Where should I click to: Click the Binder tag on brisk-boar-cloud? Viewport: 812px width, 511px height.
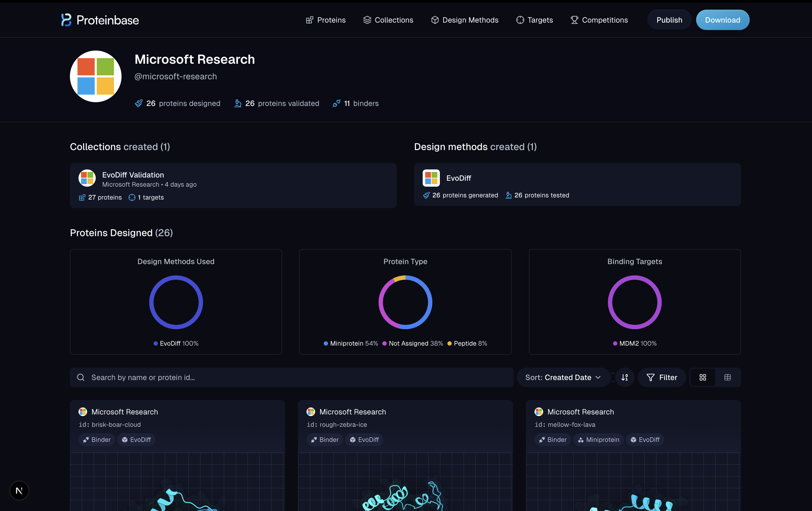97,439
